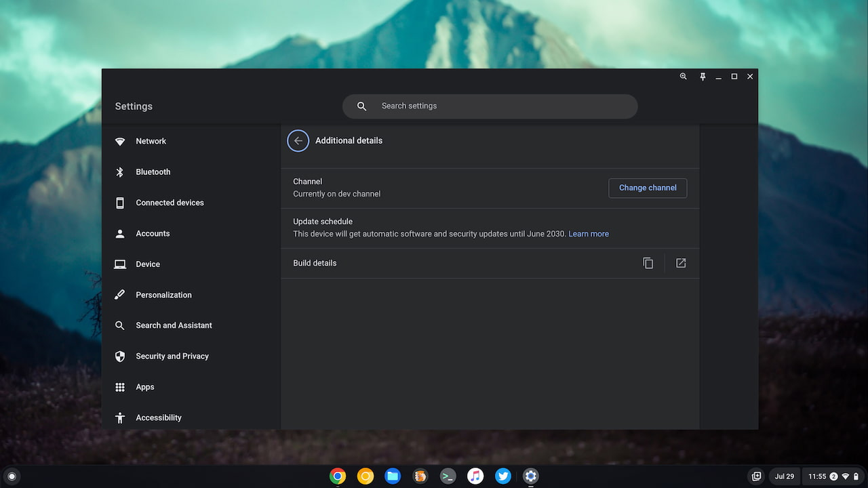Open the window zoom magnifier in the title bar
This screenshot has width=868, height=488.
pos(684,77)
